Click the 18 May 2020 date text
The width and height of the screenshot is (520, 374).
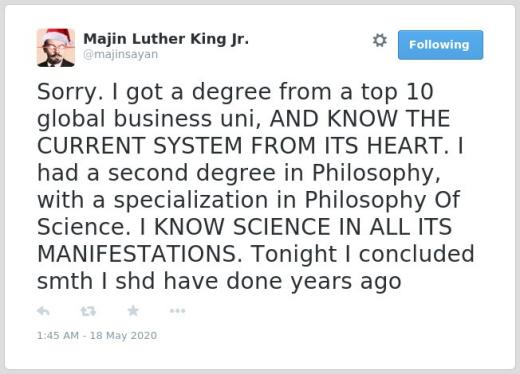coord(123,335)
